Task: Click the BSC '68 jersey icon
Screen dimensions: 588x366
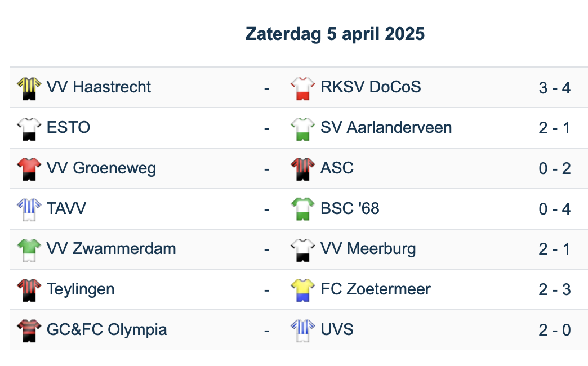Action: point(302,209)
